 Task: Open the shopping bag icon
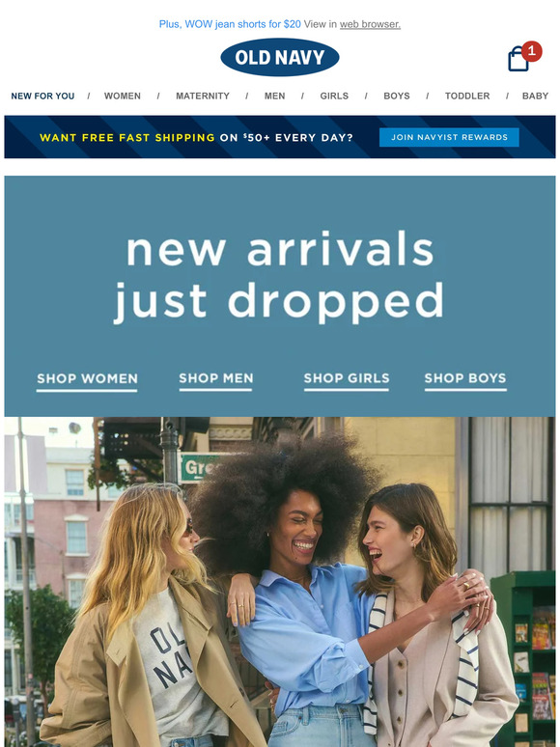tap(518, 59)
